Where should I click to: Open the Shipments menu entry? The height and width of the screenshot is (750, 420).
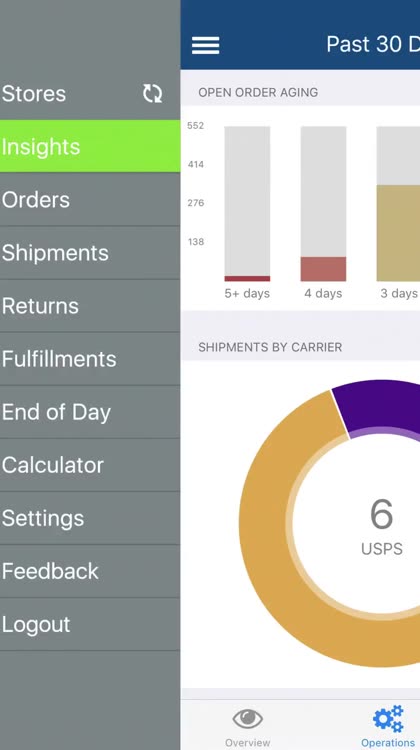[x=90, y=253]
